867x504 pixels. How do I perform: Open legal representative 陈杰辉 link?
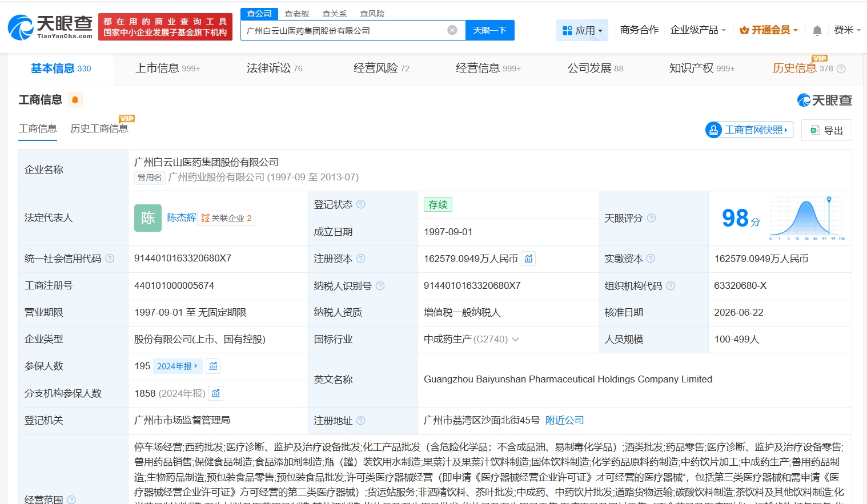coord(182,218)
